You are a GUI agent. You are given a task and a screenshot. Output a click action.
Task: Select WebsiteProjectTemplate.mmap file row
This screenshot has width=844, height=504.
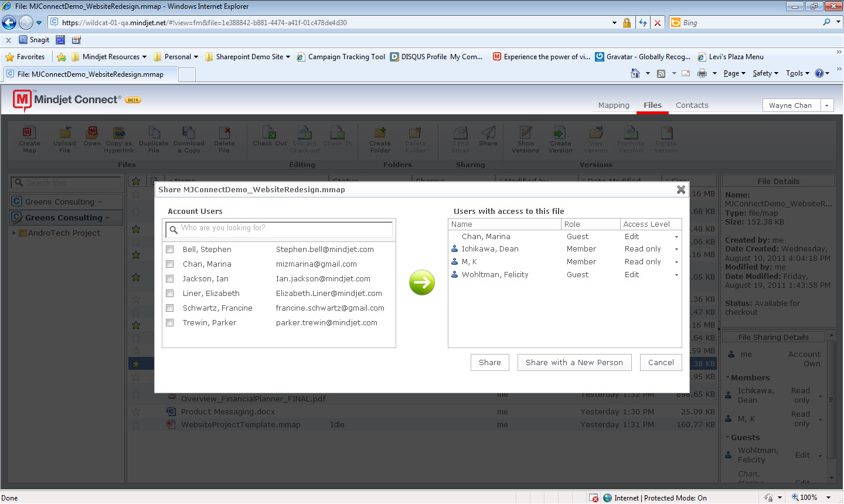click(x=422, y=425)
